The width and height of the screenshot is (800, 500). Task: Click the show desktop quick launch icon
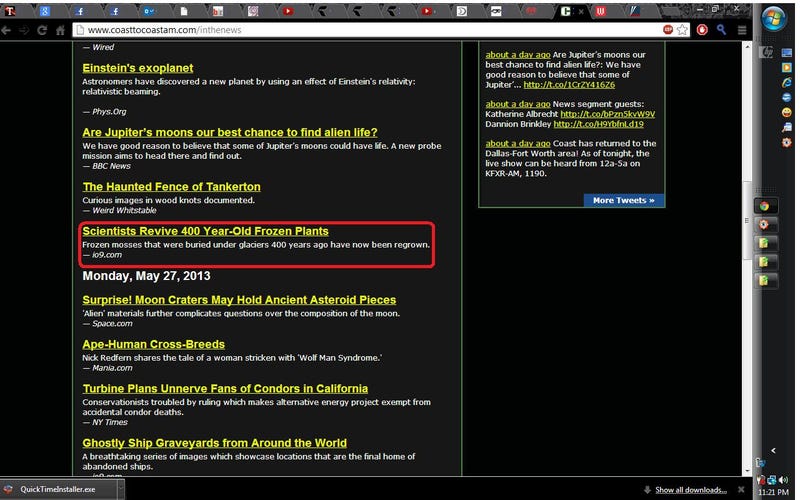click(786, 53)
